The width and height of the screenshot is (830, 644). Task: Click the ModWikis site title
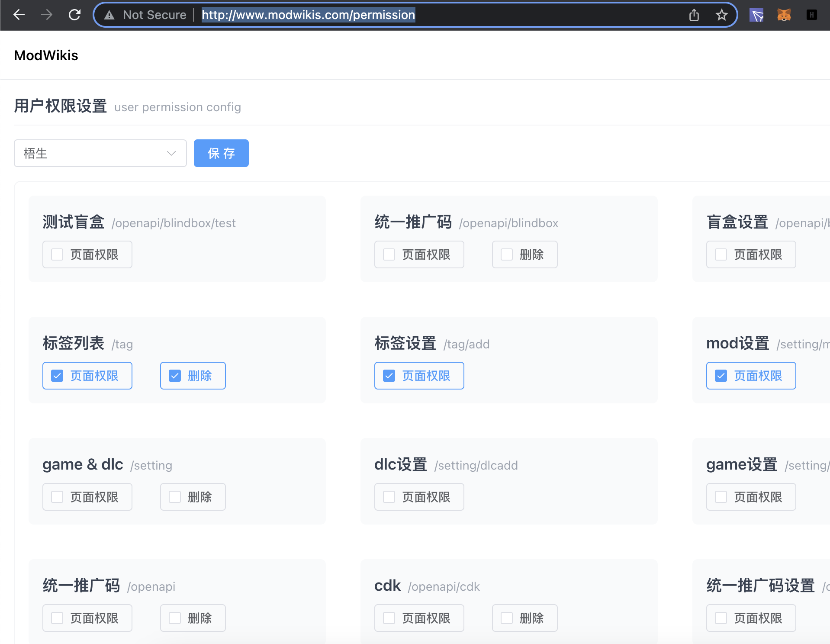click(46, 55)
